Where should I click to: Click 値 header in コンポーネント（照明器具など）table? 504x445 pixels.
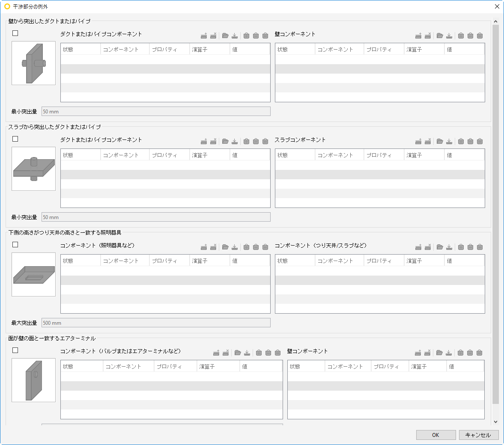(250, 261)
